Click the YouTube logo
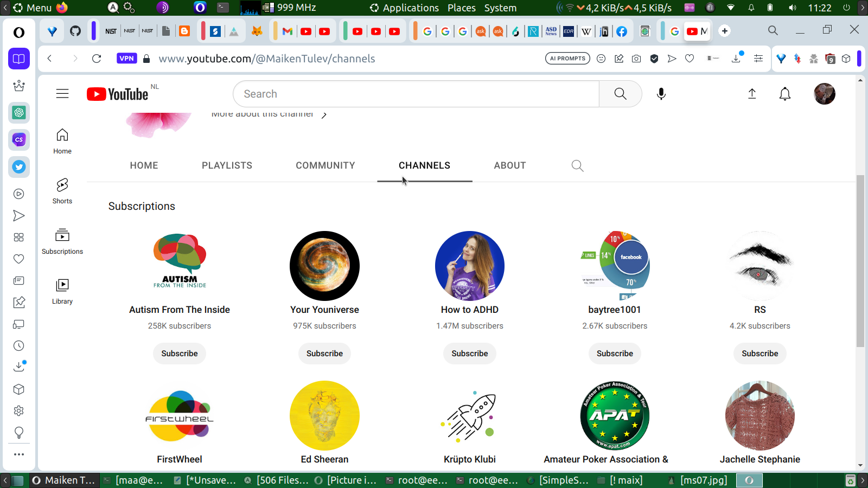The height and width of the screenshot is (488, 868). [118, 94]
